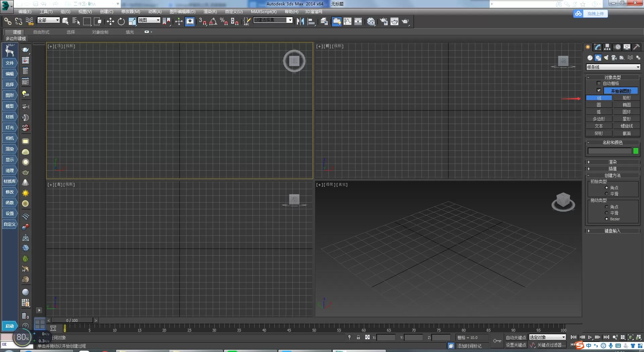The image size is (644, 352).
Task: Click the 圆 shape button
Action: 599,105
